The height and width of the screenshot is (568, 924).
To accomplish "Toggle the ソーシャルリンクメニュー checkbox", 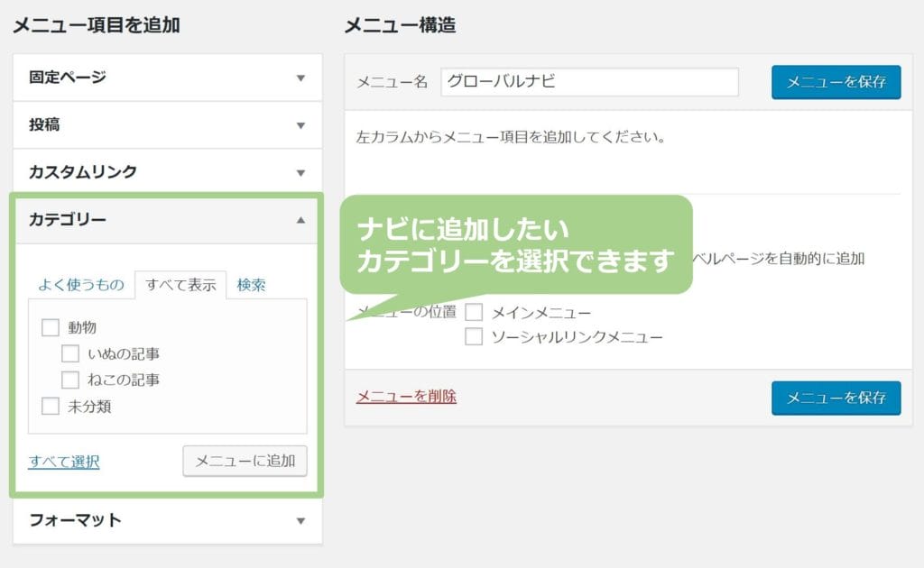I will [x=474, y=337].
